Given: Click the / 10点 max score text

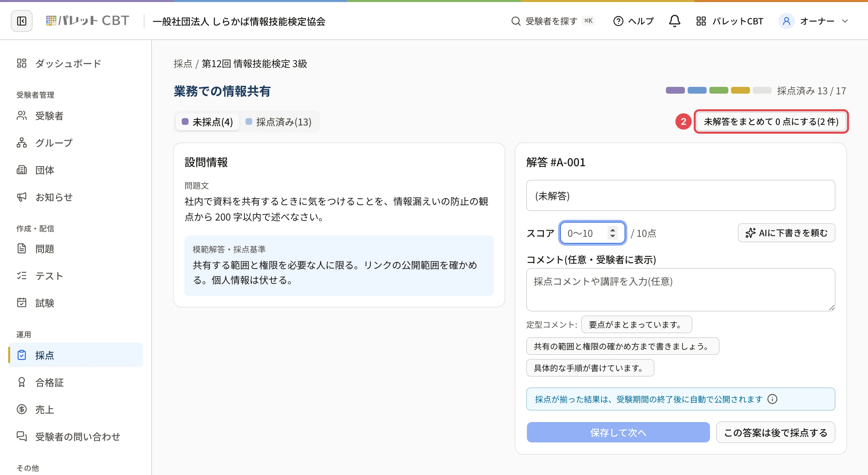Looking at the screenshot, I should (644, 233).
